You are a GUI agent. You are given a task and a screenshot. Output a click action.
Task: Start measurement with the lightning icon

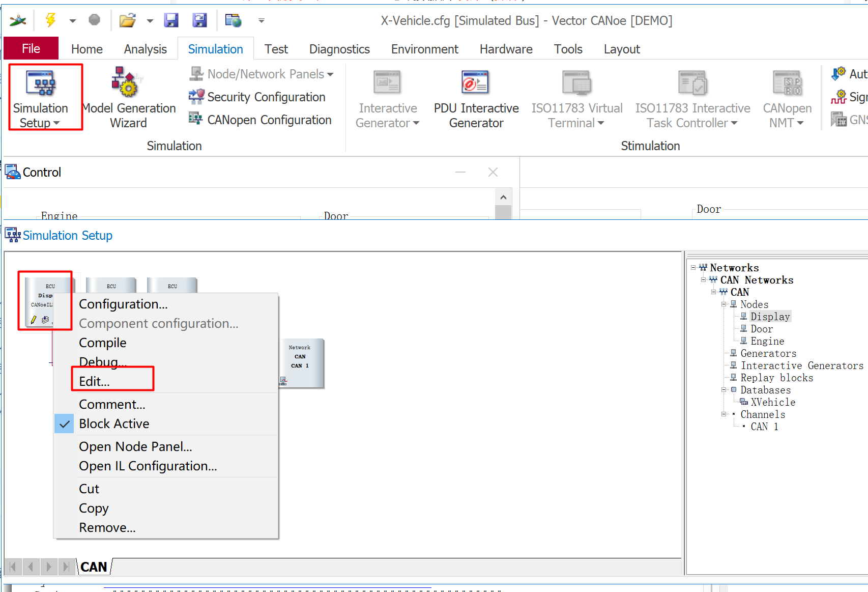[50, 20]
